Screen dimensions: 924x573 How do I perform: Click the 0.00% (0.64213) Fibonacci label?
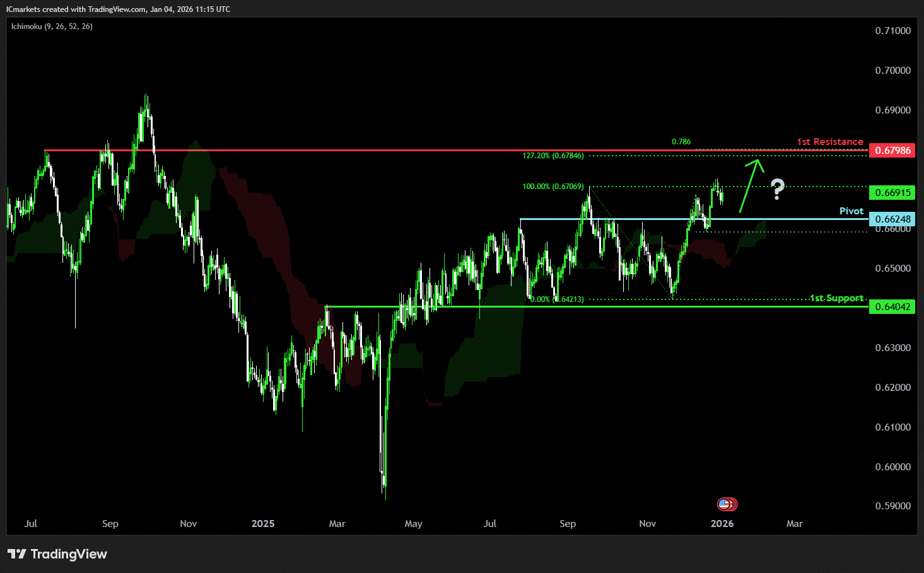click(x=556, y=299)
